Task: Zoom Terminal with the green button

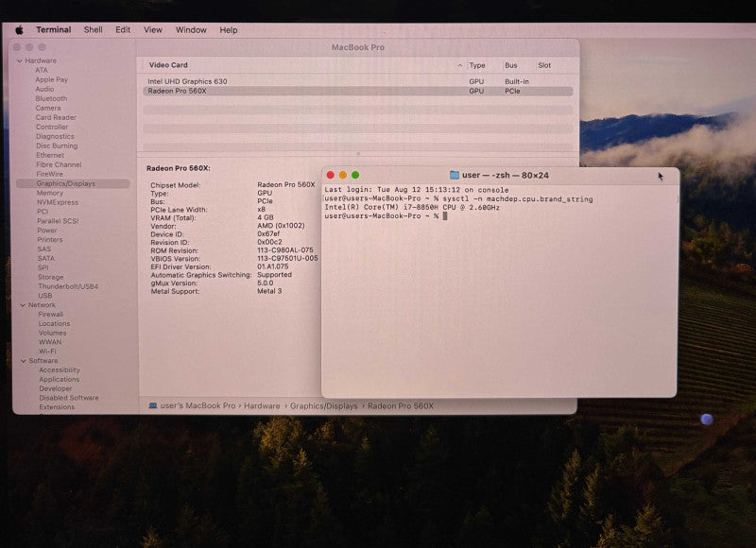Action: 355,175
